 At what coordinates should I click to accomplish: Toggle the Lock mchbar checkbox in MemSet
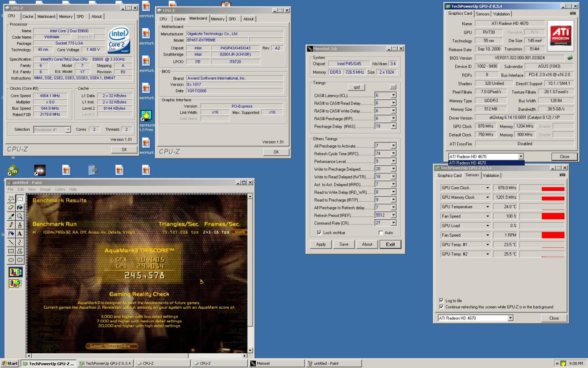(319, 233)
